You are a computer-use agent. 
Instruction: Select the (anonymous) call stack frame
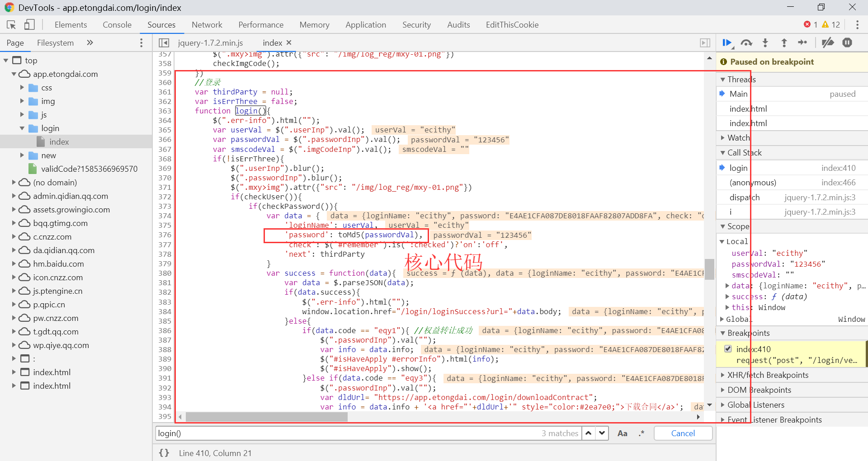pyautogui.click(x=792, y=183)
